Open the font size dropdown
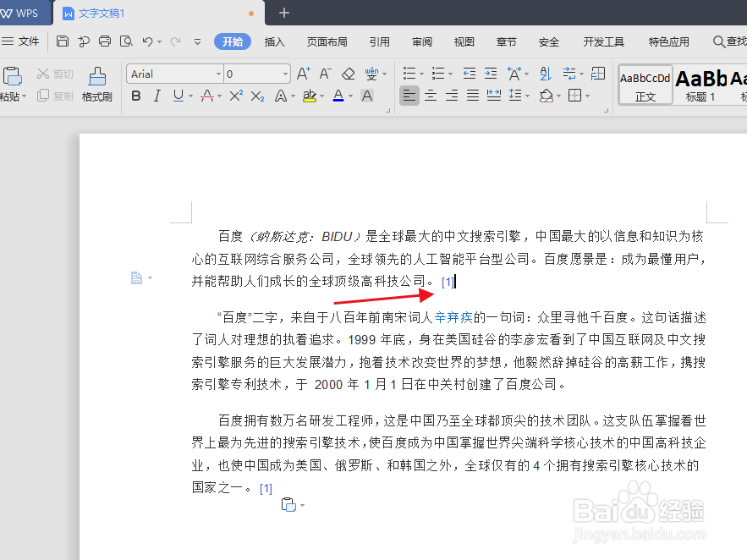Screen dimensions: 747x560 pos(285,74)
